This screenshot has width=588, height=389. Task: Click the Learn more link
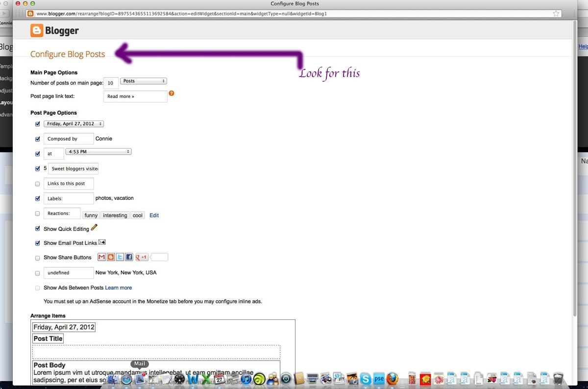118,288
